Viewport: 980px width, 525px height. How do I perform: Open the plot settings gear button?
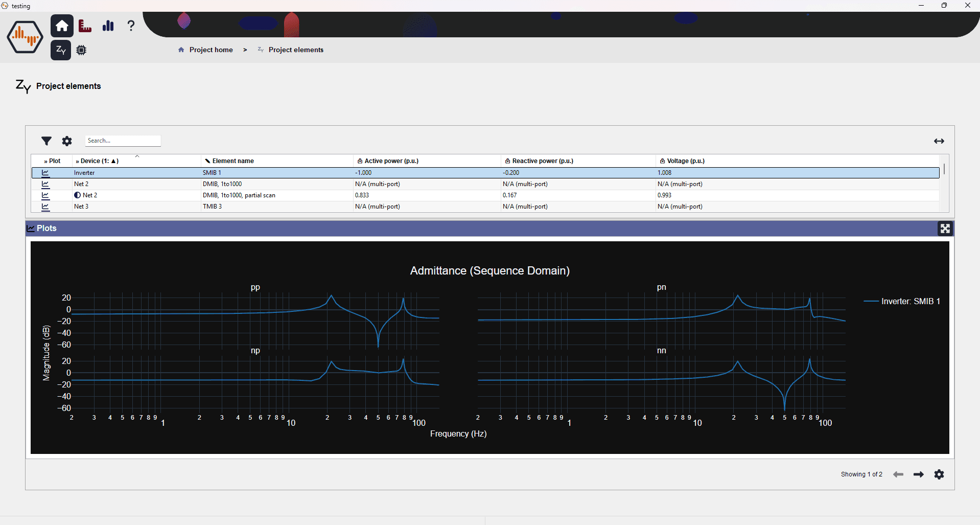939,474
